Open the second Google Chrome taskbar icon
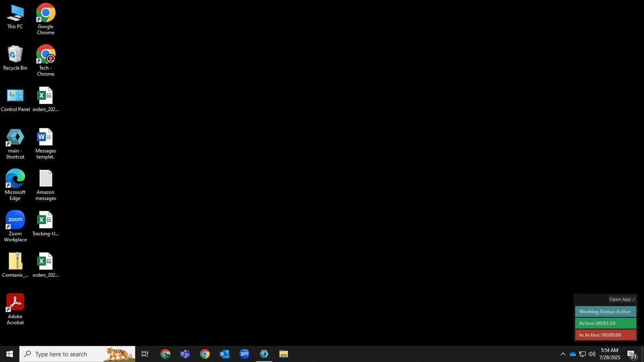The height and width of the screenshot is (362, 644). pos(205,354)
